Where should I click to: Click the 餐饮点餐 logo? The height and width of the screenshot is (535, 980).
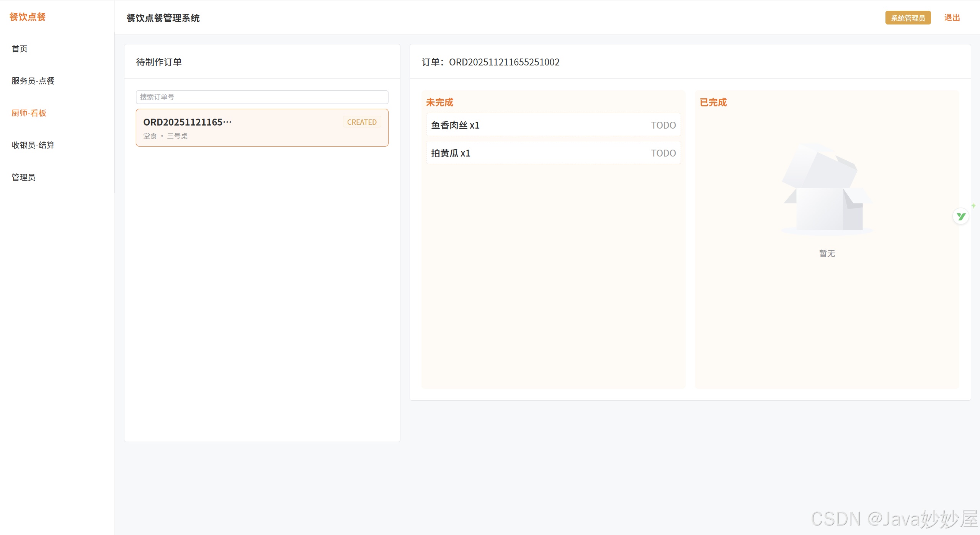click(28, 17)
